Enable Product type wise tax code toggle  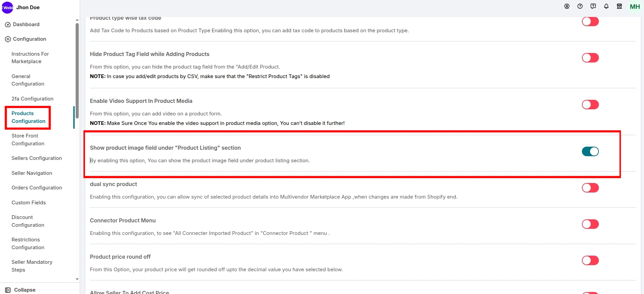590,21
